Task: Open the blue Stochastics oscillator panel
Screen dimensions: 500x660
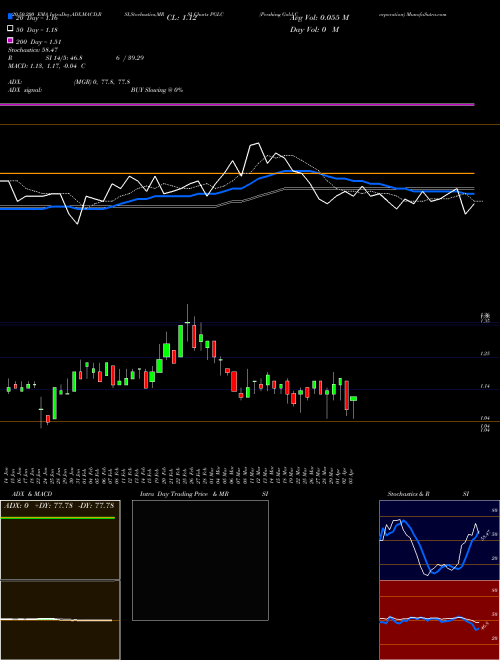Action: 439,540
